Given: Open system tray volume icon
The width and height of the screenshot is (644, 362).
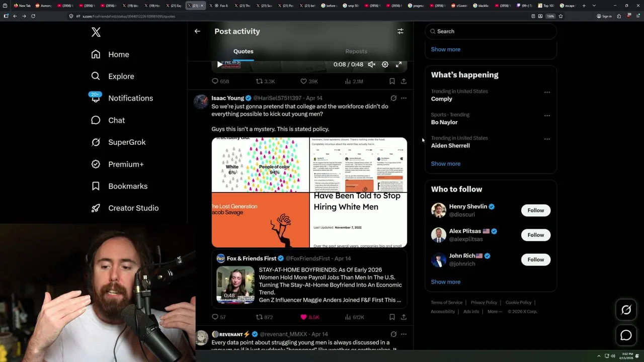Looking at the screenshot, I should [613, 356].
